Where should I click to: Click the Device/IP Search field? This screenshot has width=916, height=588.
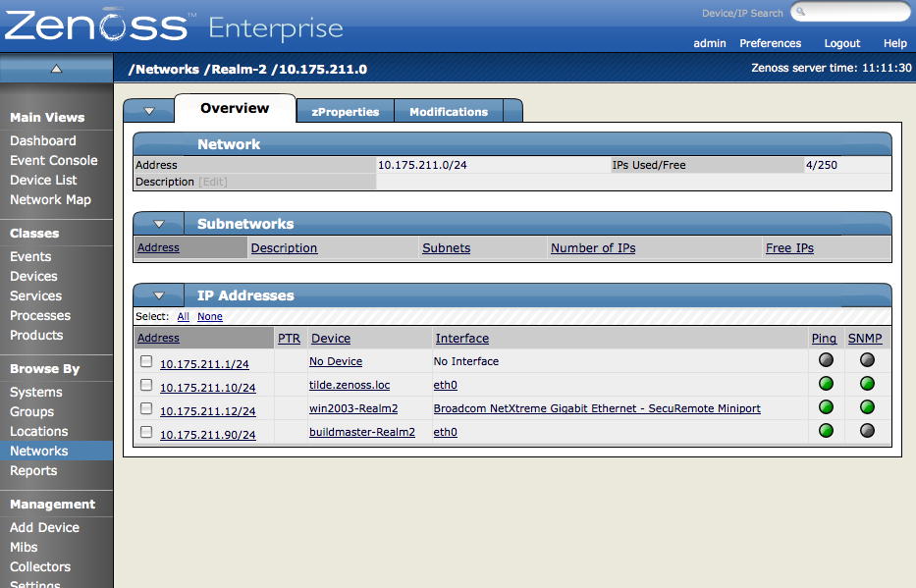coord(851,12)
